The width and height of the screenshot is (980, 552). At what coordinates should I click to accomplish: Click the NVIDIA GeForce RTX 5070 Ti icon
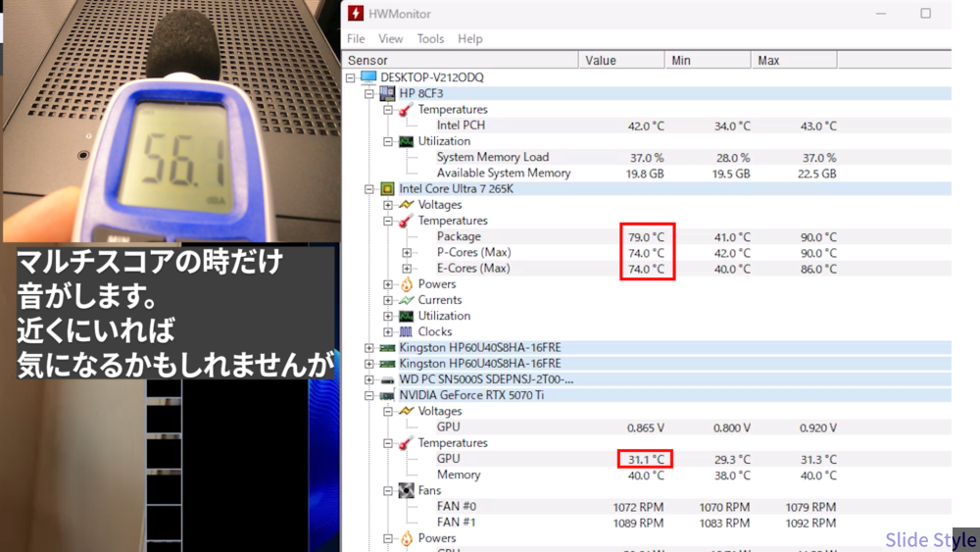[387, 396]
